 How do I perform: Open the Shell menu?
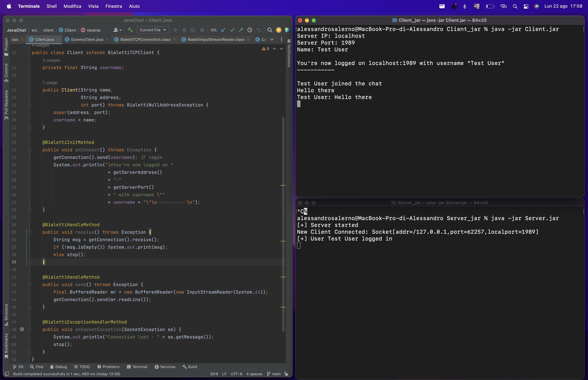(x=52, y=6)
